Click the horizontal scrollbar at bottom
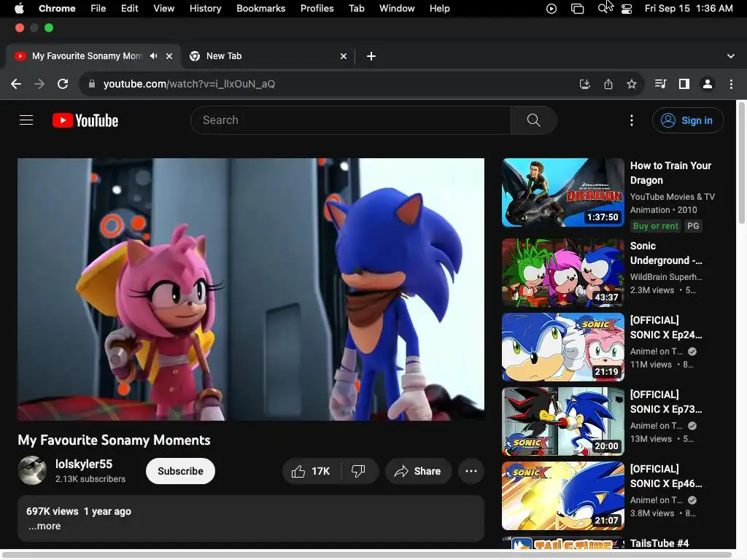747x560 pixels. pos(367,555)
